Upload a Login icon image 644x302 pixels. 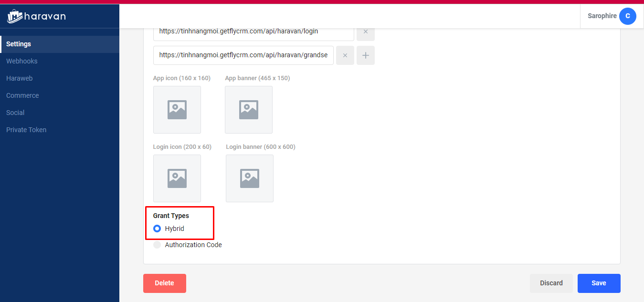(177, 178)
